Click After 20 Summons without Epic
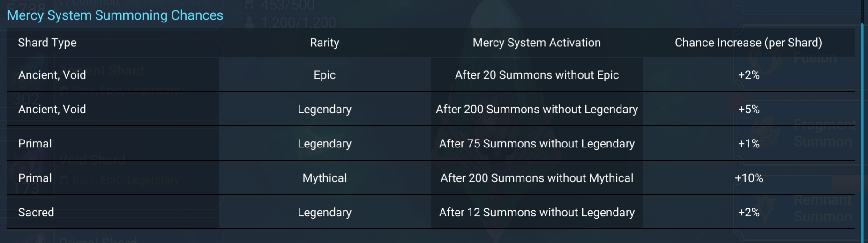Viewport: 868px width, 243px height. 537,75
